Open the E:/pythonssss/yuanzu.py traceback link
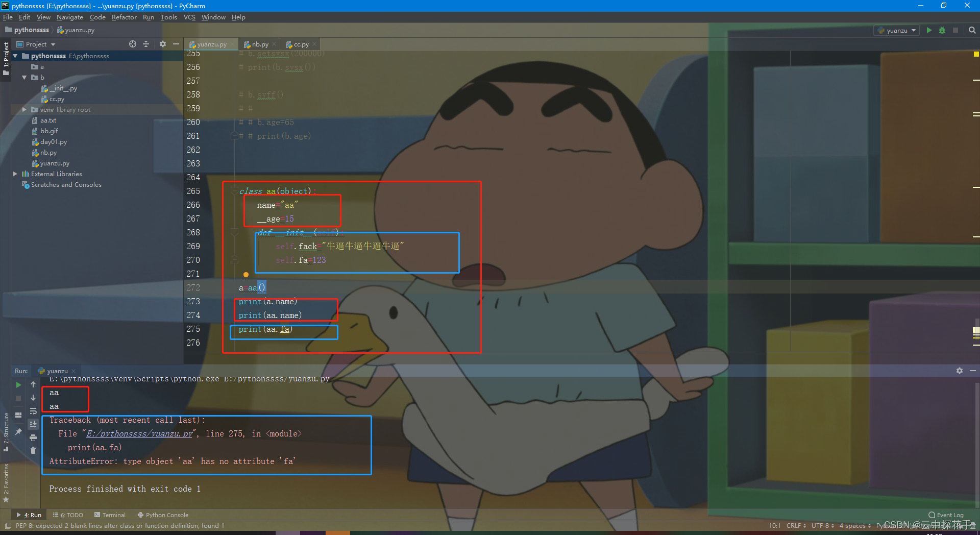The height and width of the screenshot is (535, 980). click(139, 434)
